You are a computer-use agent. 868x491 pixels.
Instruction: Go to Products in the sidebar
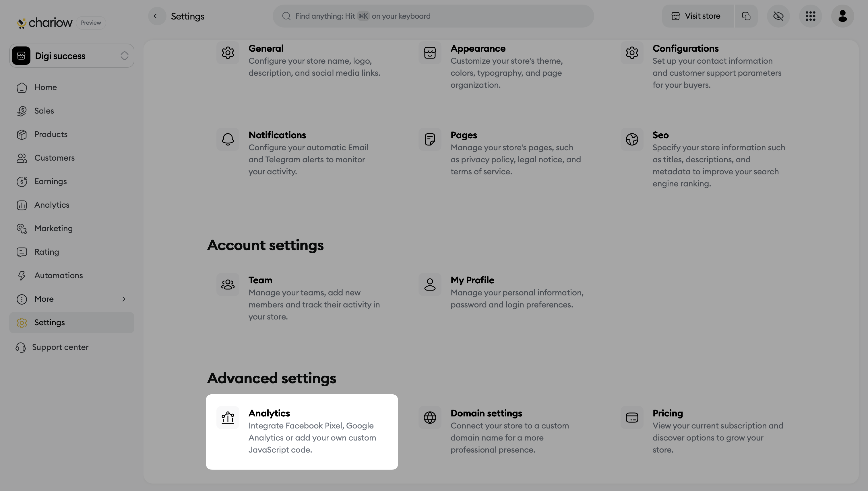pyautogui.click(x=51, y=134)
